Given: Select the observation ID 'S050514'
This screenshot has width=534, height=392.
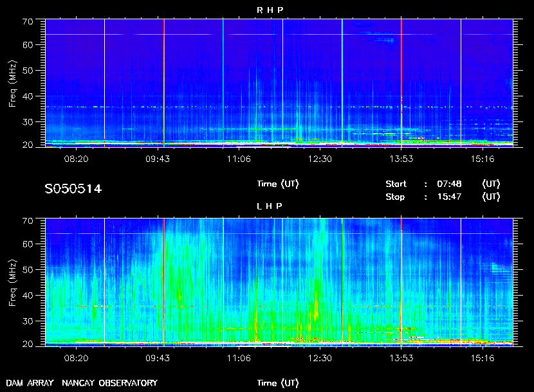Looking at the screenshot, I should (x=73, y=189).
